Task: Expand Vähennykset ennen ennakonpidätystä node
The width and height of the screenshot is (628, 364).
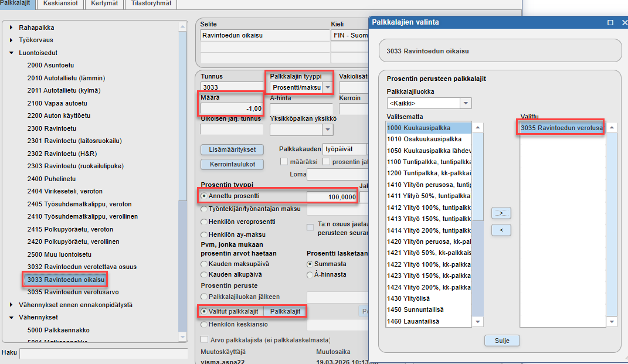Action: [x=11, y=305]
